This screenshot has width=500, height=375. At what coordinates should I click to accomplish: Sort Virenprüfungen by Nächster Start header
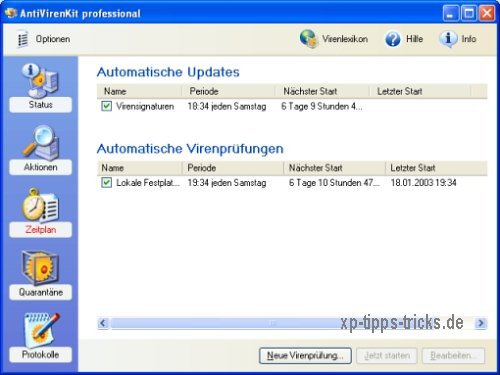(x=334, y=168)
